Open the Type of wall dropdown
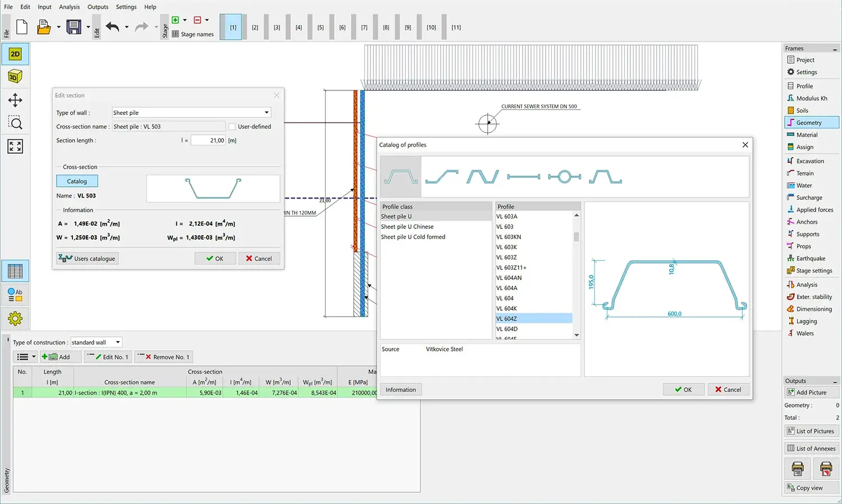Viewport: 842px width, 504px height. click(x=191, y=113)
